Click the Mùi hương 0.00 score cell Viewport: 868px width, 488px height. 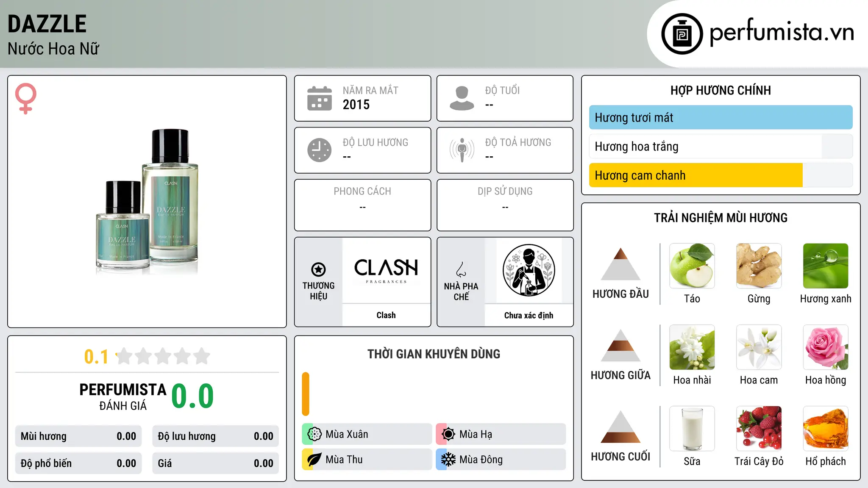[x=78, y=436]
